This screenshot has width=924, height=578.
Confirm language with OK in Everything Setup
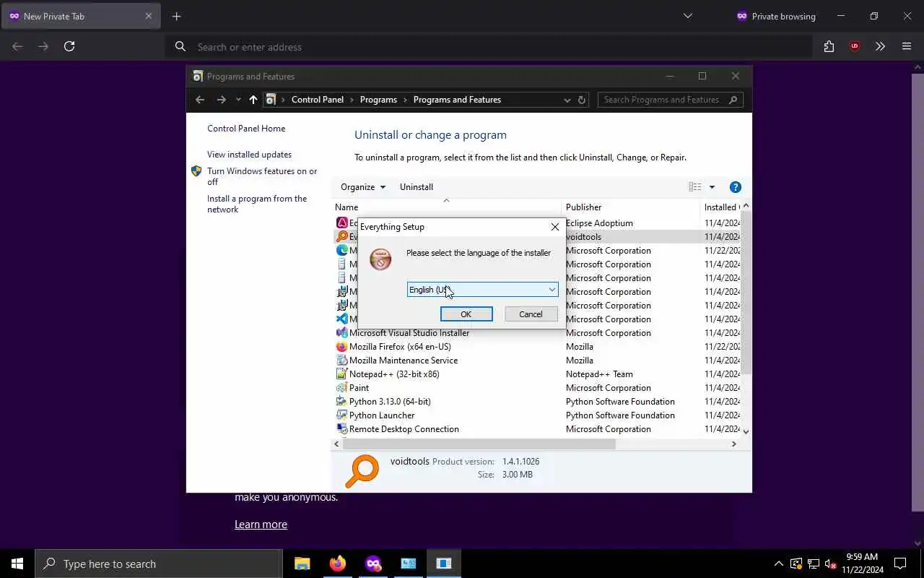tap(466, 314)
